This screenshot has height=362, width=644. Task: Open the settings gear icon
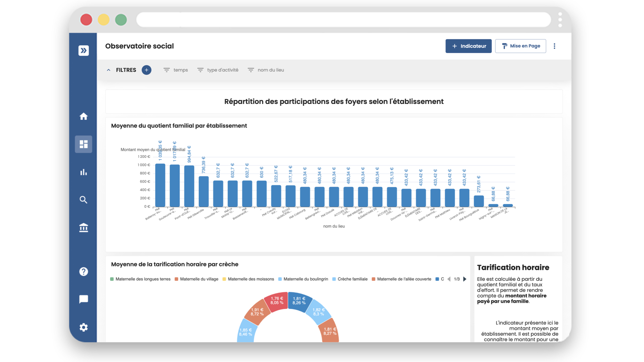pyautogui.click(x=84, y=327)
